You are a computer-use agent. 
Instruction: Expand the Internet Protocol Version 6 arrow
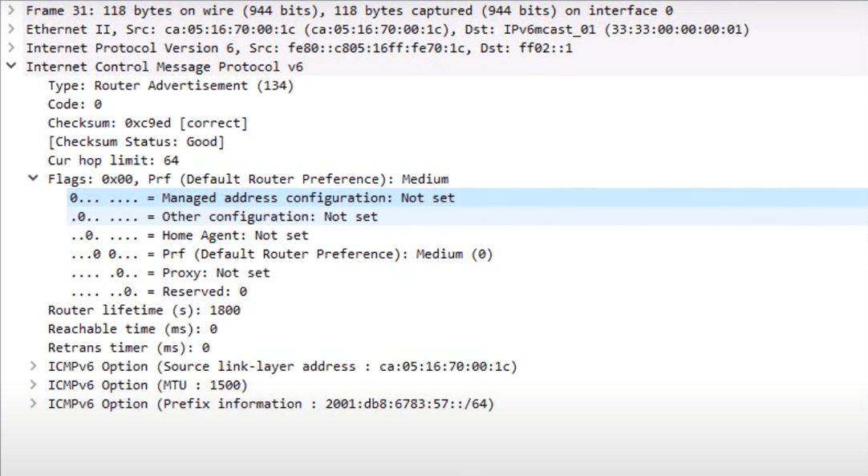11,48
